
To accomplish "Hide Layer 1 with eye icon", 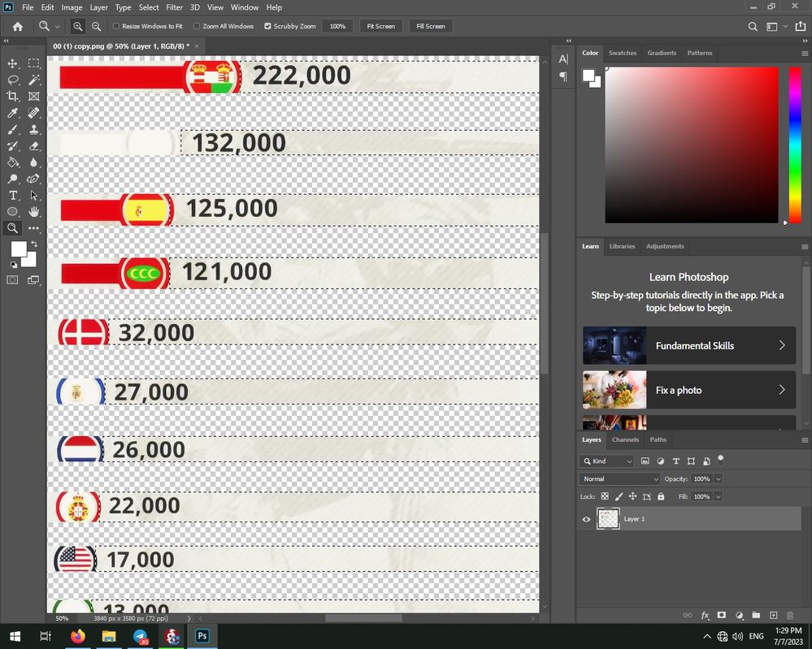I will click(586, 519).
